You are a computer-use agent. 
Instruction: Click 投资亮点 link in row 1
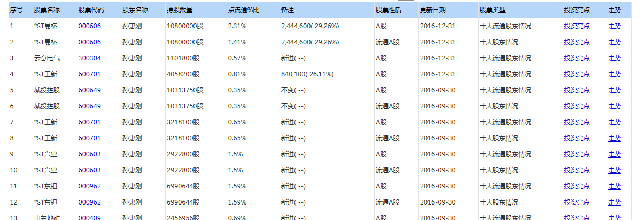pos(577,26)
